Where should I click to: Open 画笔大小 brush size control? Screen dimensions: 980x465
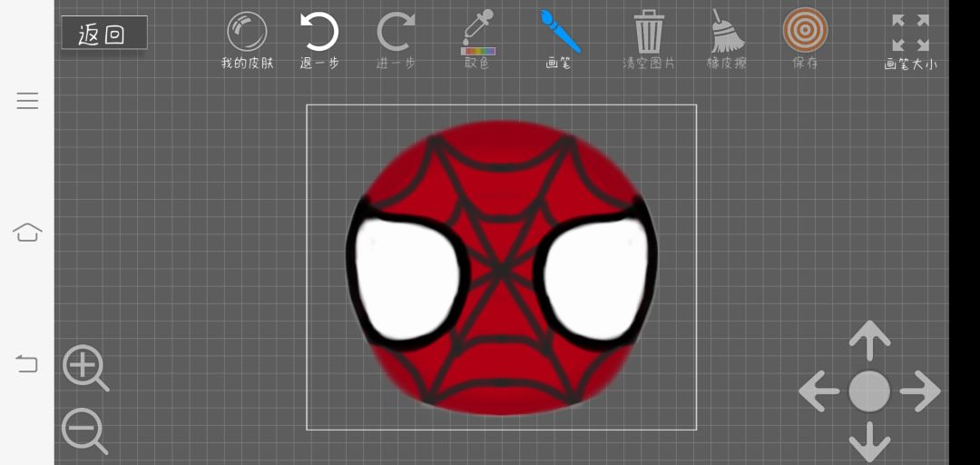pos(911,34)
